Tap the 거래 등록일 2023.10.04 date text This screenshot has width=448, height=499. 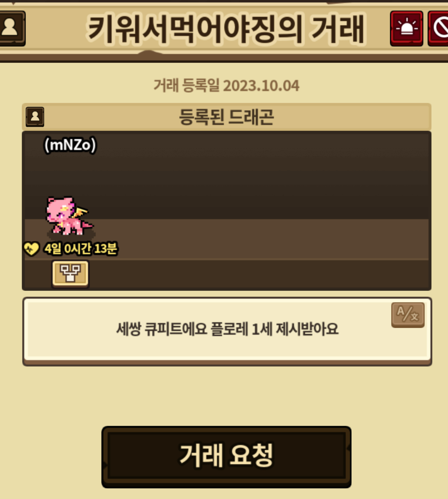[x=226, y=86]
